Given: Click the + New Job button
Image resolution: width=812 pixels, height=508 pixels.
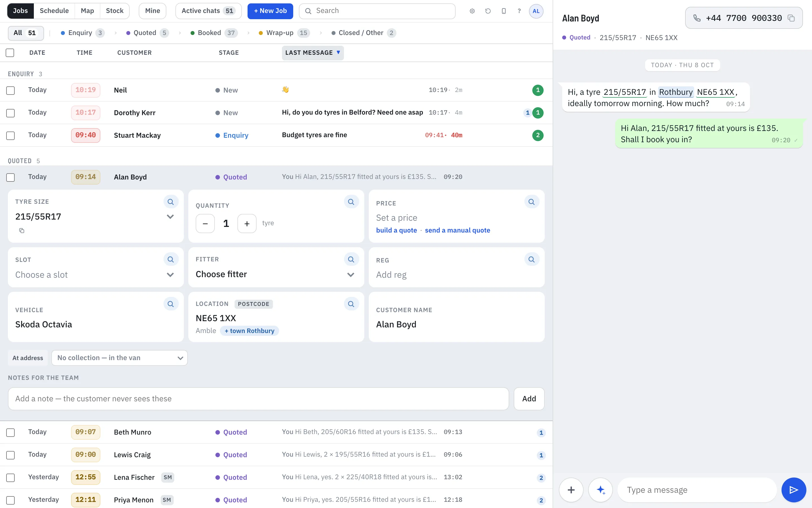Looking at the screenshot, I should point(270,11).
